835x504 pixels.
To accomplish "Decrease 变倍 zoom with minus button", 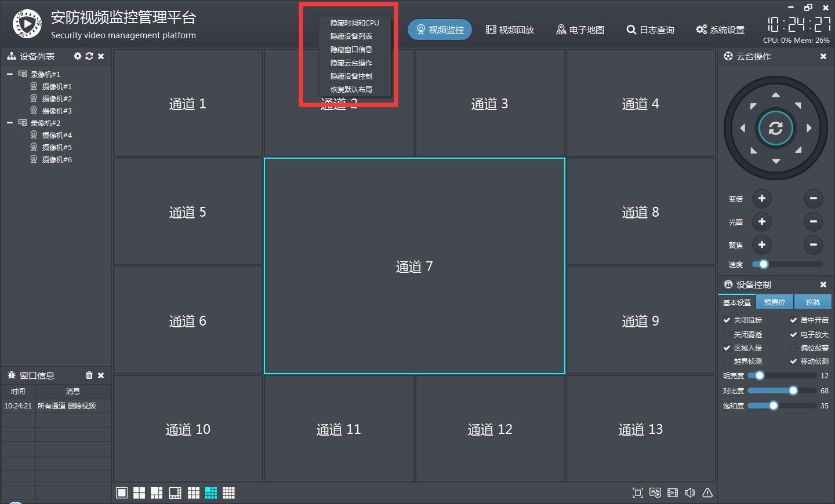I will coord(814,199).
